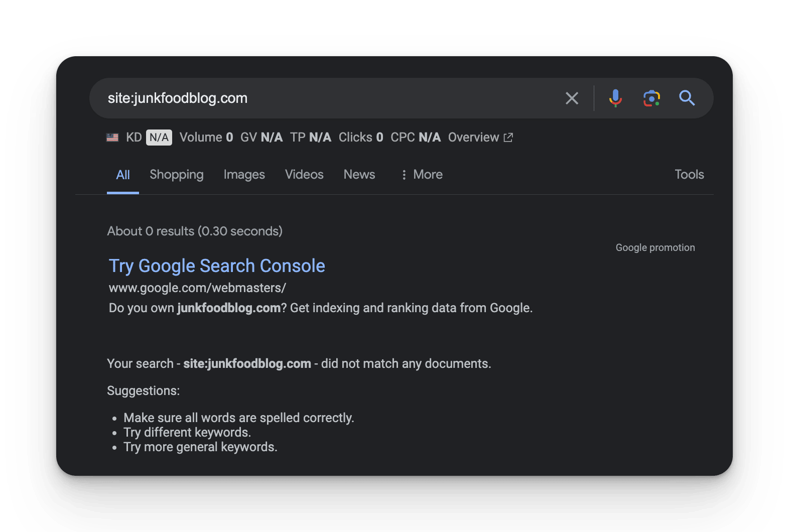This screenshot has width=789, height=532.
Task: Start voice search with the microphone icon
Action: [x=615, y=98]
